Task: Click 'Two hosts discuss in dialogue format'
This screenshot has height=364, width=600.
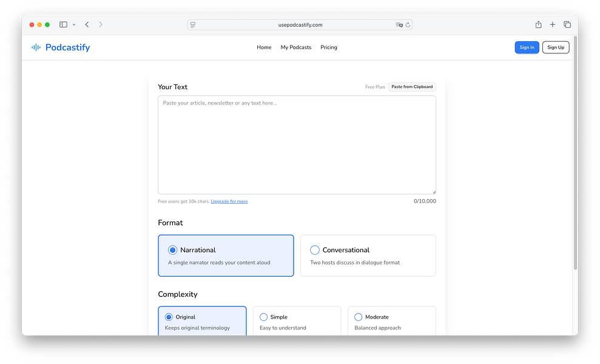Action: [x=355, y=263]
